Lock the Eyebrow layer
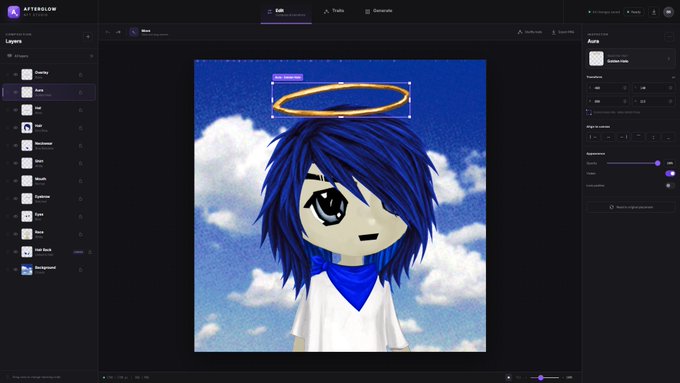The image size is (680, 383). point(81,199)
